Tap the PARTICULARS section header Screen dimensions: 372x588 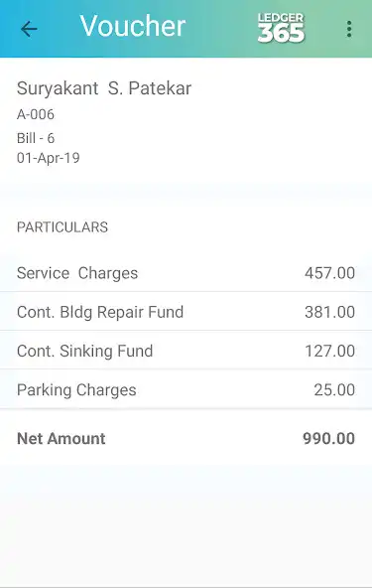[x=62, y=227]
